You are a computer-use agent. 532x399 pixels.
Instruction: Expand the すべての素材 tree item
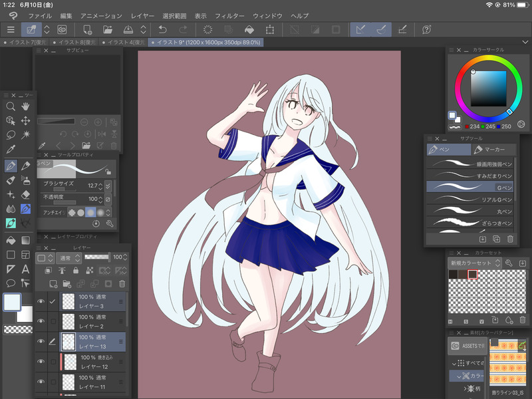click(454, 363)
